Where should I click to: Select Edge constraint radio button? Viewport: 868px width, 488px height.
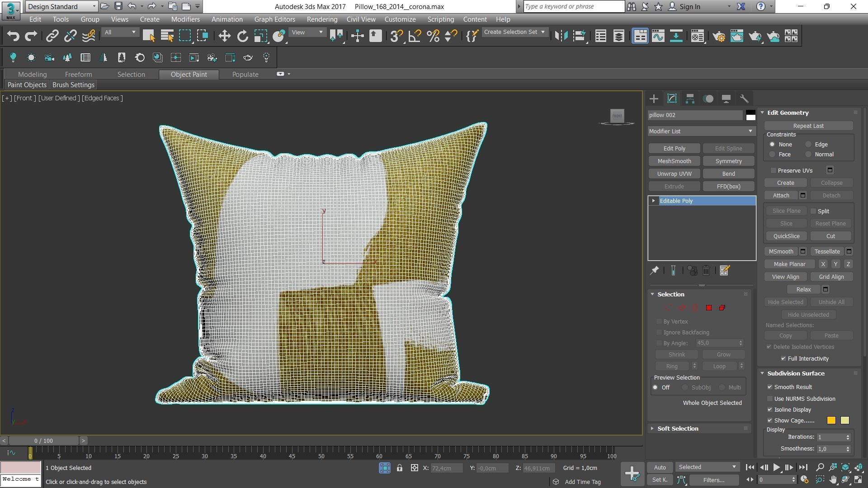808,144
